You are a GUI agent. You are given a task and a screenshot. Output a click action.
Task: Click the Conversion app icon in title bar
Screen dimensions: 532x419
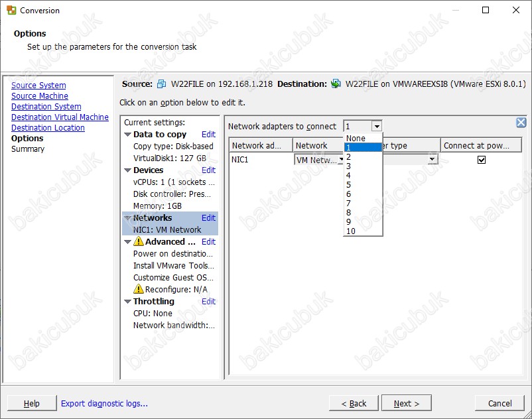(11, 10)
